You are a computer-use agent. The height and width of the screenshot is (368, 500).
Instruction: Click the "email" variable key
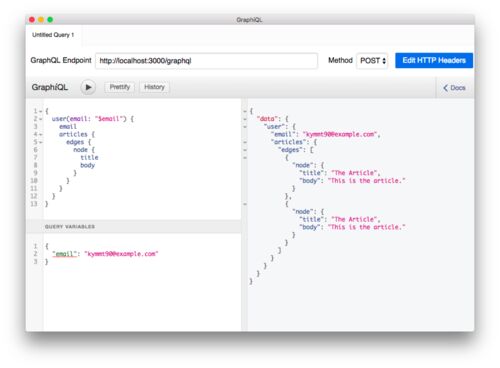click(65, 254)
